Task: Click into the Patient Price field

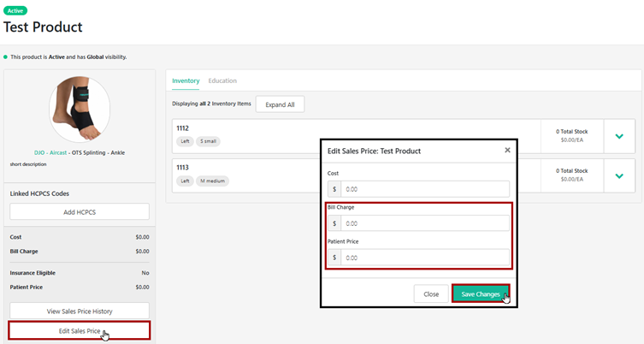Action: 424,258
